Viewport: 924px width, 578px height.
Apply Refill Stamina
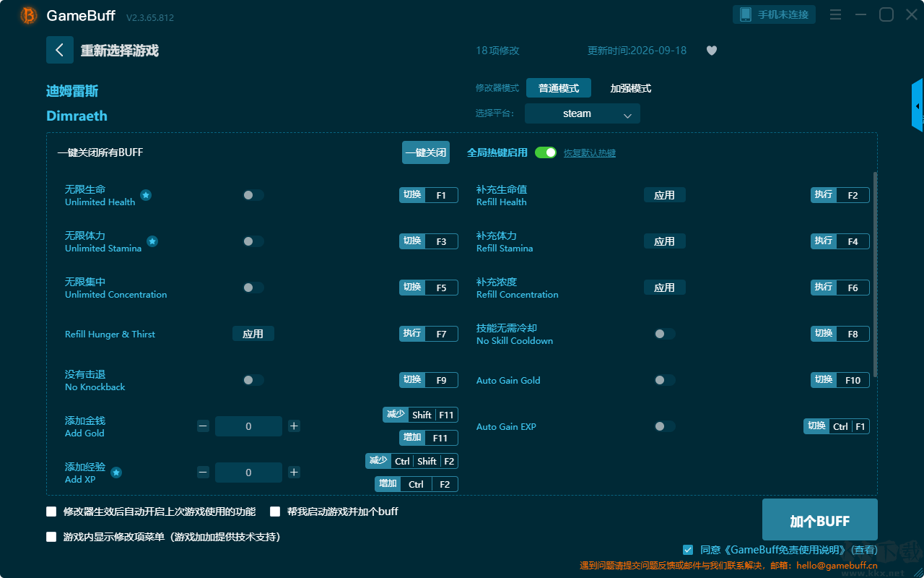(x=664, y=241)
